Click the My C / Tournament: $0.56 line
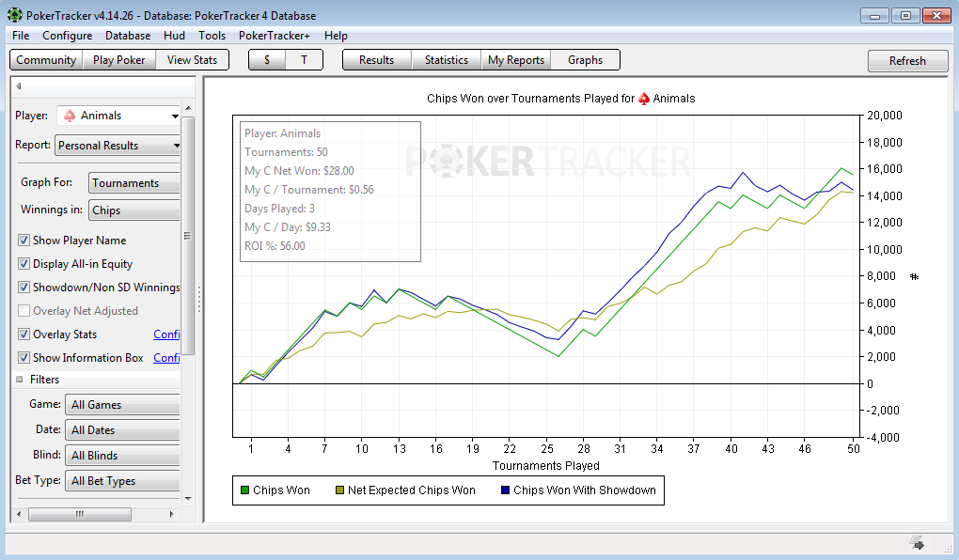The image size is (959, 560). pos(309,190)
